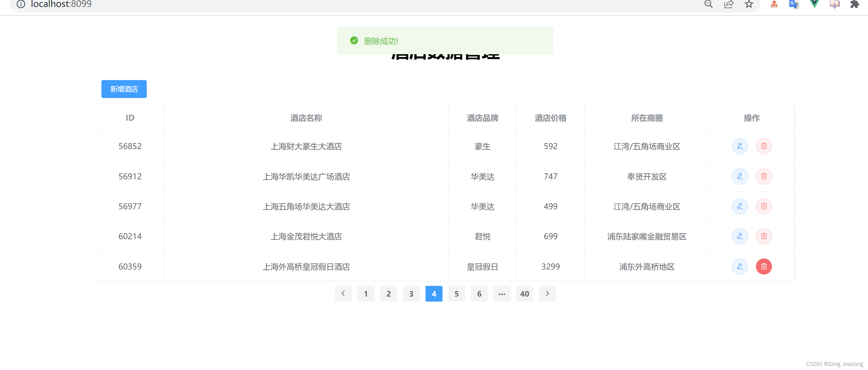Click the share page icon

(x=728, y=4)
